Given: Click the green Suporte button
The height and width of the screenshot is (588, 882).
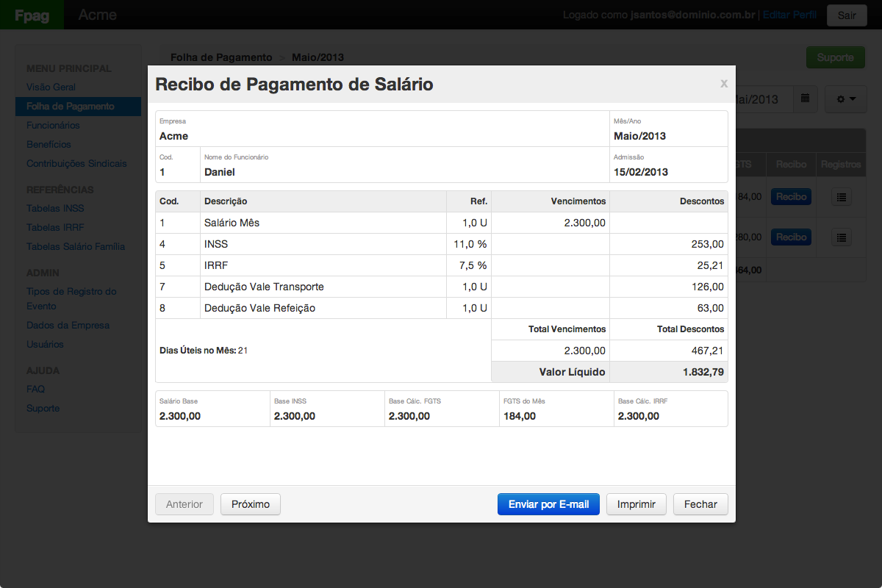Looking at the screenshot, I should pyautogui.click(x=836, y=57).
